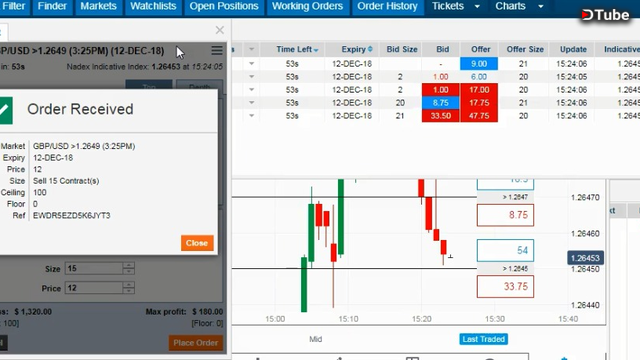Switch to Working Orders tab
The width and height of the screenshot is (640, 360).
[307, 7]
